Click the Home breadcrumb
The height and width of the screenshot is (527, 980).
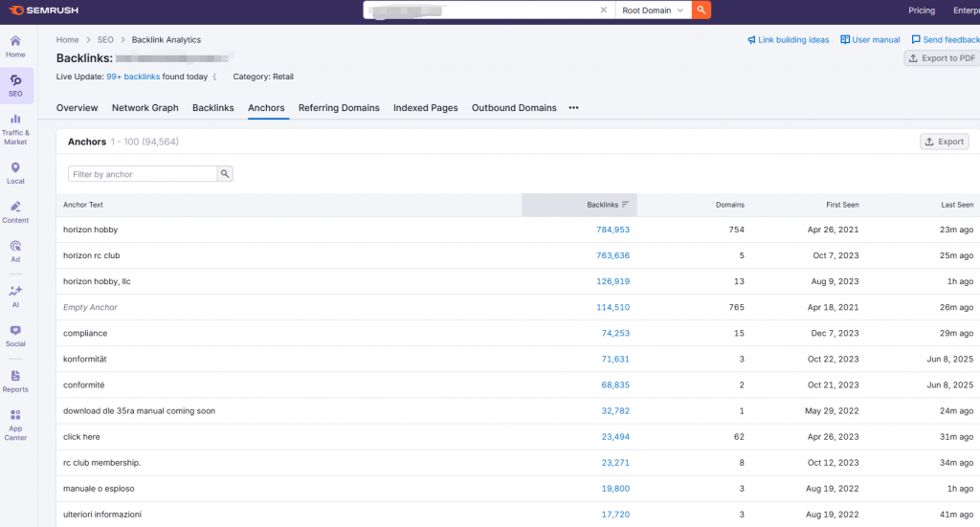[68, 39]
